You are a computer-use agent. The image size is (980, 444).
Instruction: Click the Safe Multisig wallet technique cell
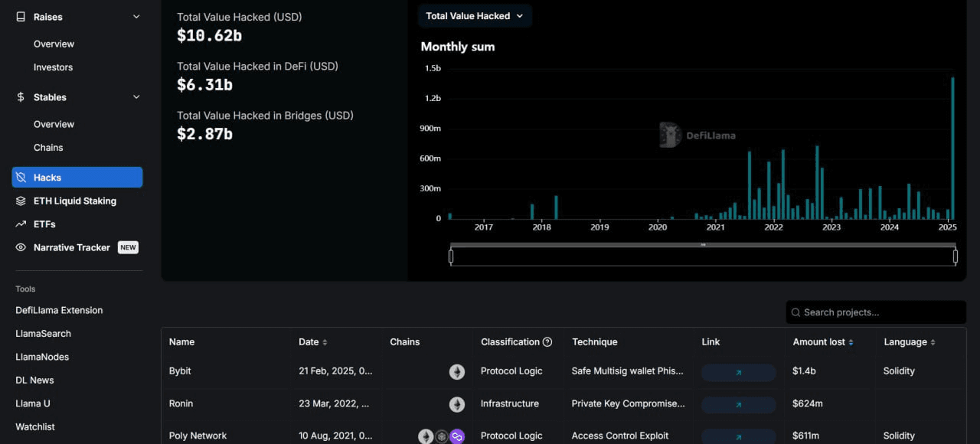[x=628, y=371]
